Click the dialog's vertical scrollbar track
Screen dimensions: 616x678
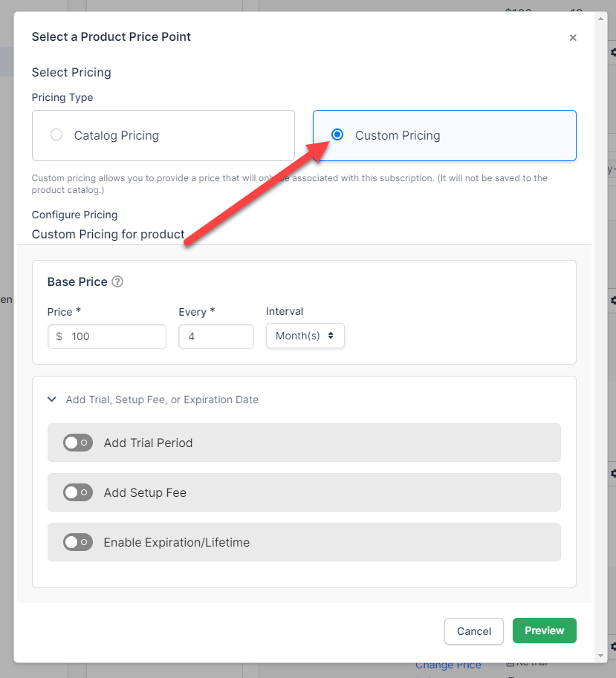(601, 334)
